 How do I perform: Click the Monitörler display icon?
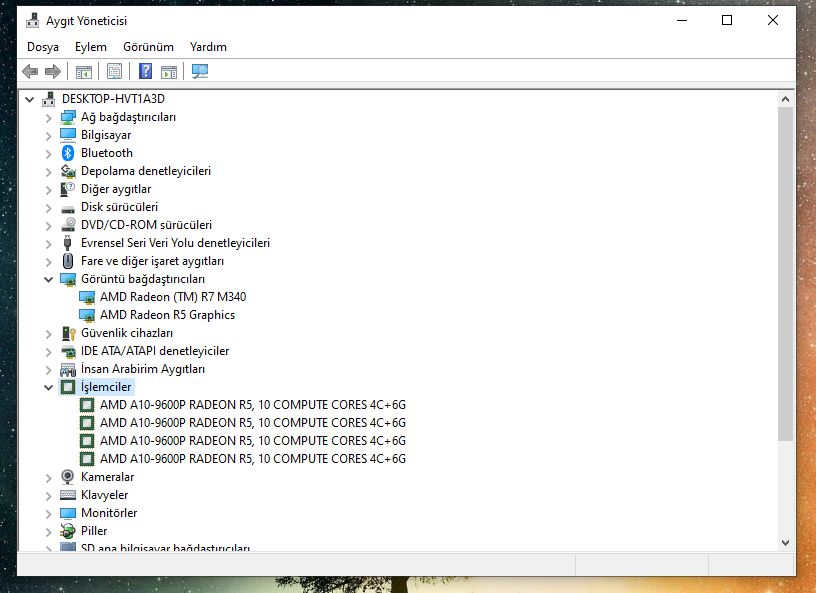(x=68, y=513)
